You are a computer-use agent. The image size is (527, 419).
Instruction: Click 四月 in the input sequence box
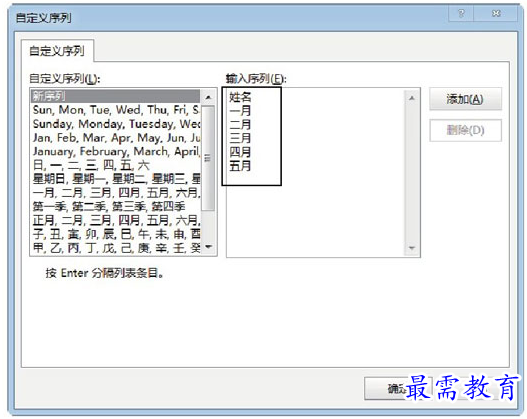(x=240, y=152)
